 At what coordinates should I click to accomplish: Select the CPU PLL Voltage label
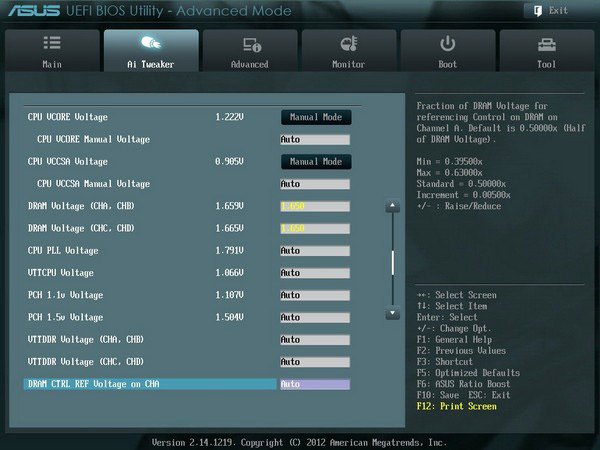[63, 251]
